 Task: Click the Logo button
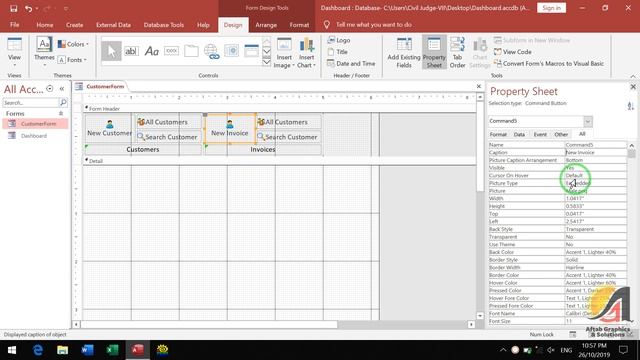[x=339, y=40]
